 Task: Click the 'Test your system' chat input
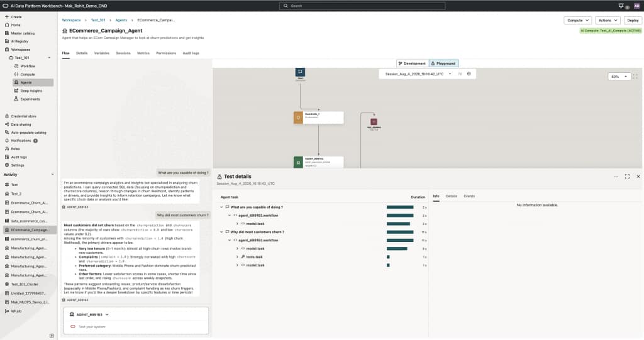point(136,327)
